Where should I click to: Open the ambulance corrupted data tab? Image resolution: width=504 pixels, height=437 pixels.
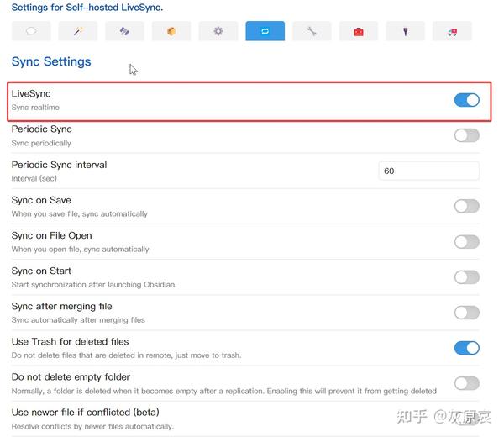[452, 31]
